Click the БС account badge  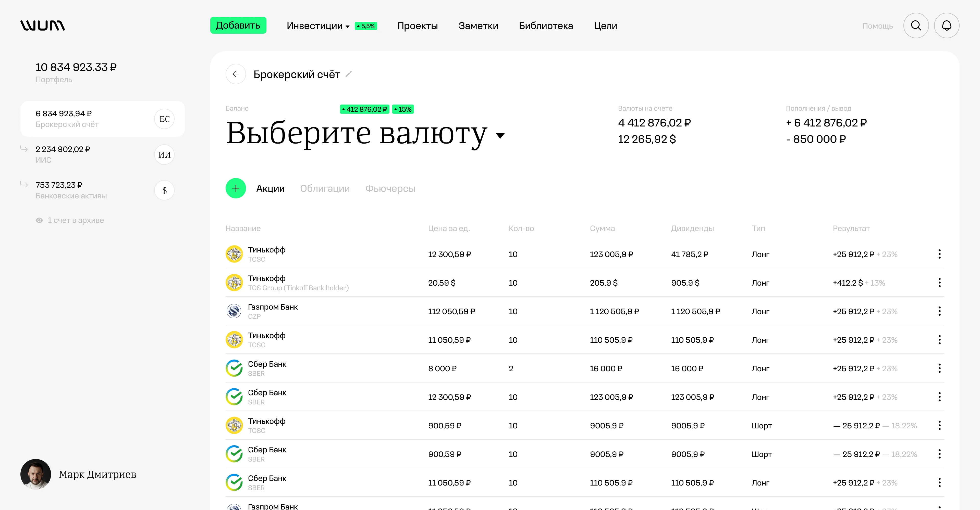click(164, 119)
